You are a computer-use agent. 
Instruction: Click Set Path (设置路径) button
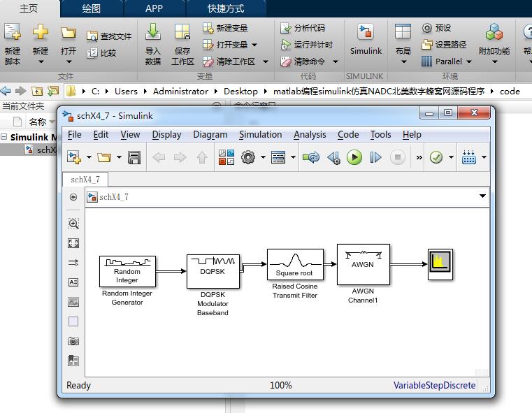(x=444, y=45)
